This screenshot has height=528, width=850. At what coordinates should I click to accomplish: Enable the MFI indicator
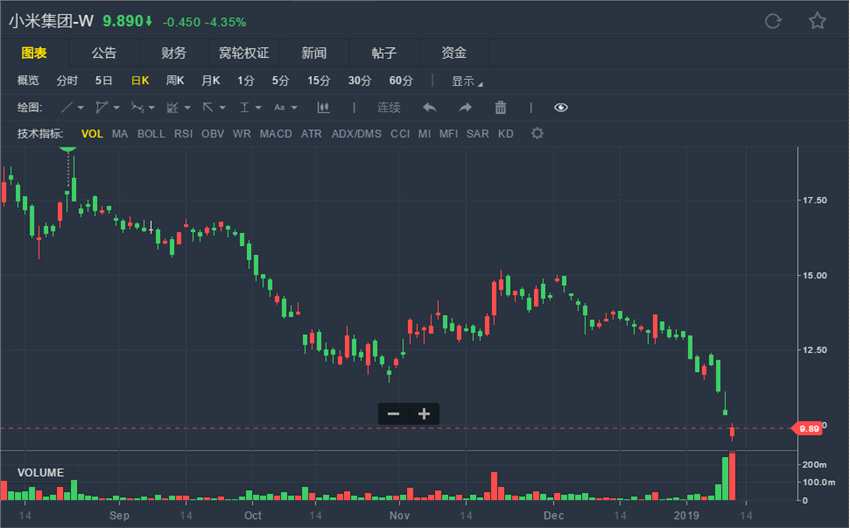point(448,133)
